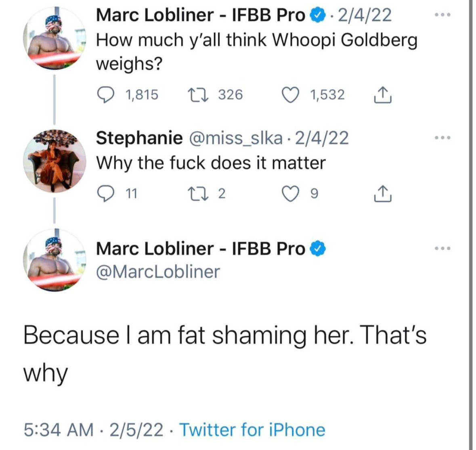Image resolution: width=476 pixels, height=450 pixels.
Task: Open more options on Stephanie's tweet
Action: coord(442,138)
